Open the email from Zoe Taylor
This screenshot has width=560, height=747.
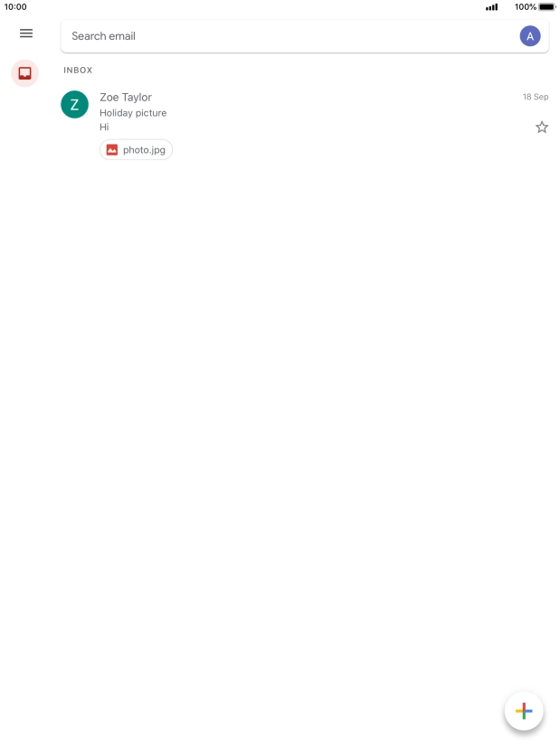click(x=305, y=125)
